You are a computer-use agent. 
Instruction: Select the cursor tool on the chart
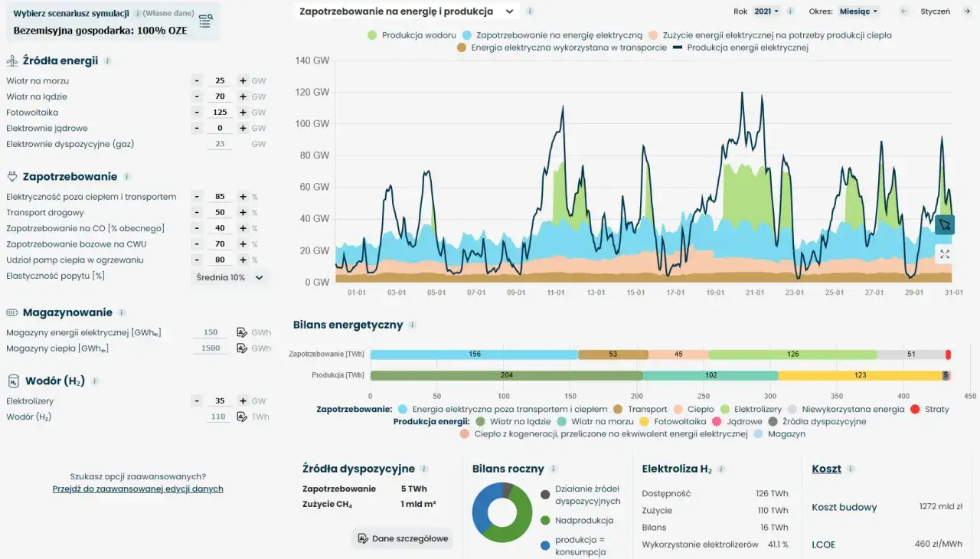click(x=945, y=224)
